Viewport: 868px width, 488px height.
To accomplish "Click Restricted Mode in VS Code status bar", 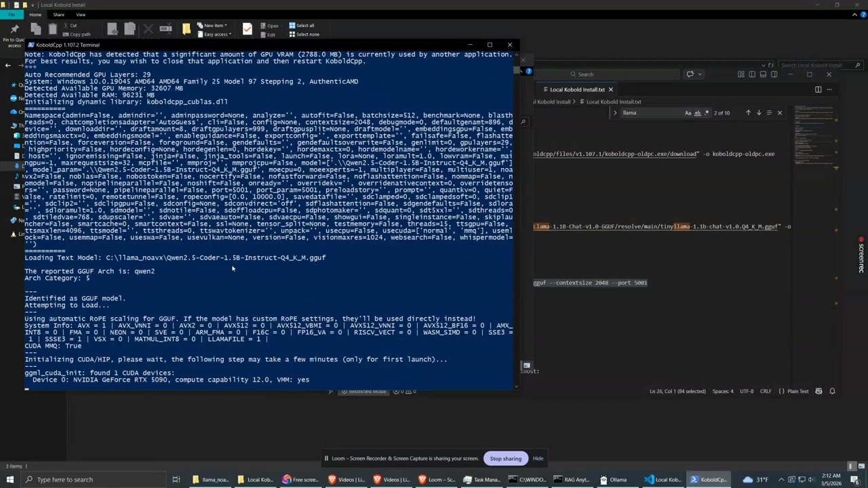I will 363,391.
